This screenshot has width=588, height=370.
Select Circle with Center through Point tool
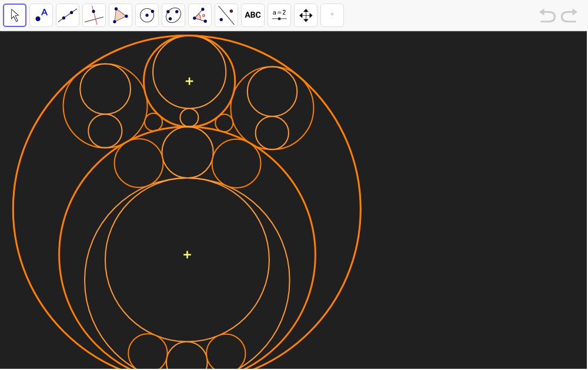tap(147, 15)
